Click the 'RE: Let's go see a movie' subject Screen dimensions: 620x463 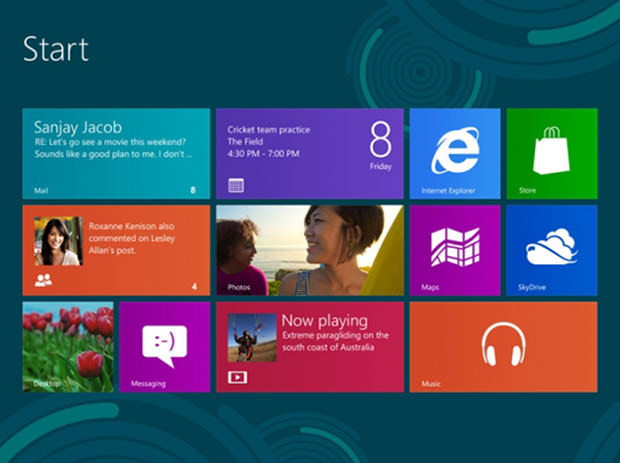point(110,142)
